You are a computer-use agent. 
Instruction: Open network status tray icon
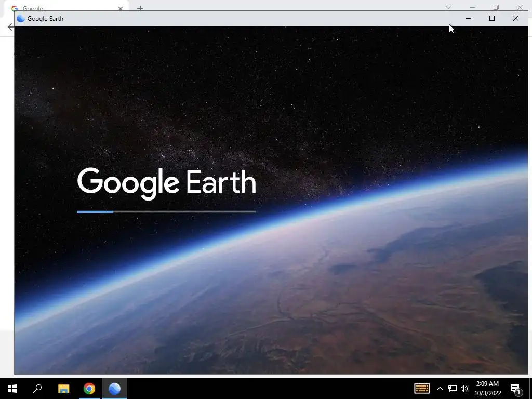[x=453, y=389]
